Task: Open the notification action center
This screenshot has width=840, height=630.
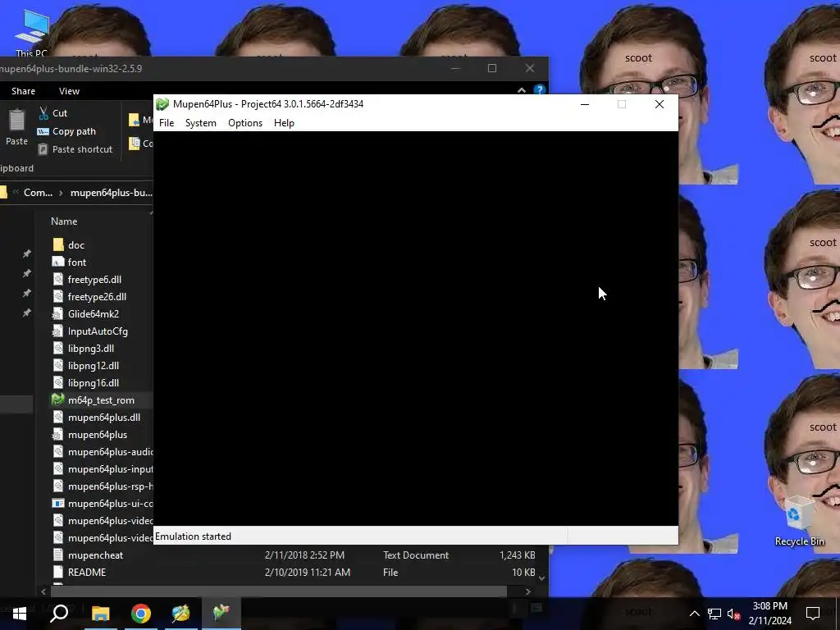Action: coord(813,614)
